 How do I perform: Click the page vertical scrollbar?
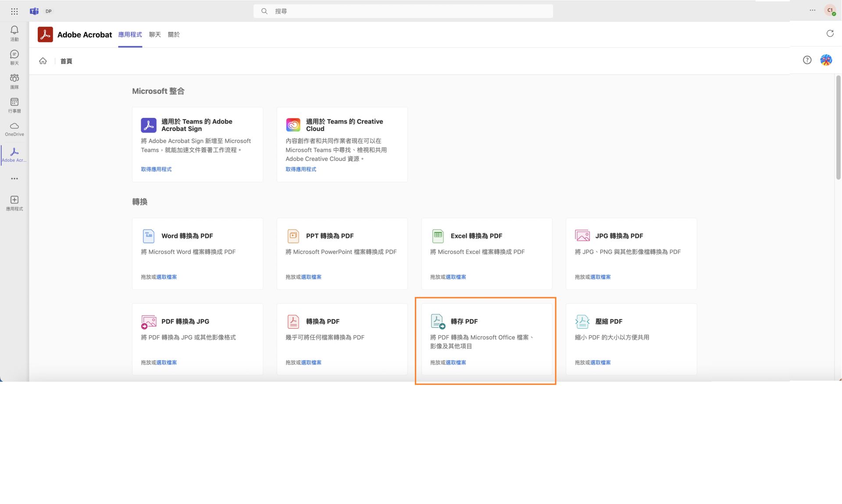pyautogui.click(x=838, y=127)
